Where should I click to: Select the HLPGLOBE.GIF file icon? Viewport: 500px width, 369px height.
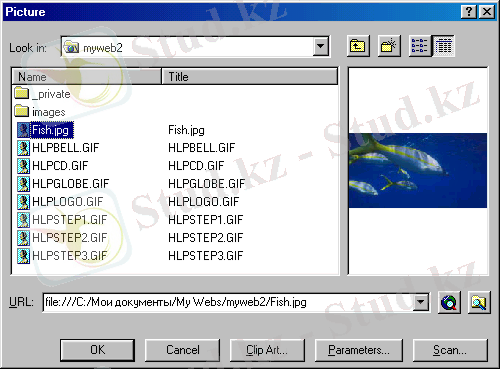[x=23, y=184]
